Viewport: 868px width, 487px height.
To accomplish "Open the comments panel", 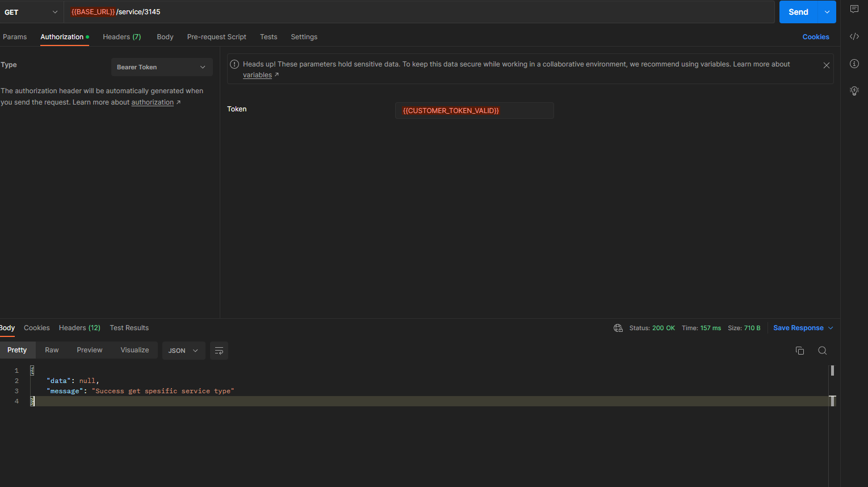I will coord(854,9).
